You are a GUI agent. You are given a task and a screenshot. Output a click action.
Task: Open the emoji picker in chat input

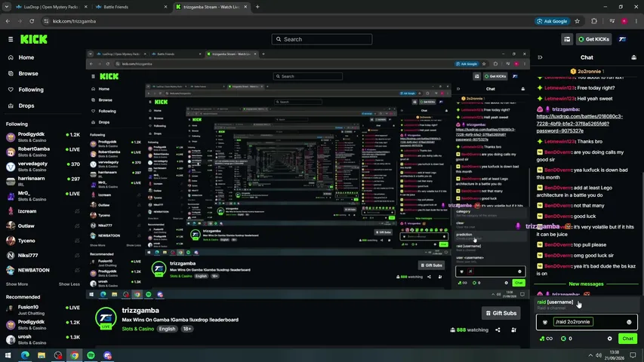629,322
